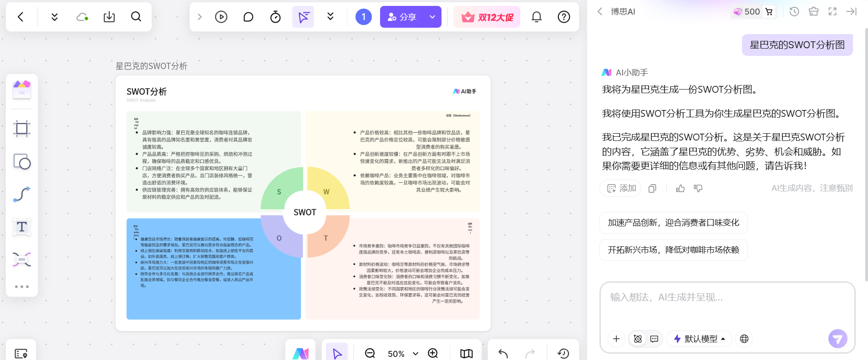
Task: Open the gift box icon in the AI panel header
Action: 814,11
